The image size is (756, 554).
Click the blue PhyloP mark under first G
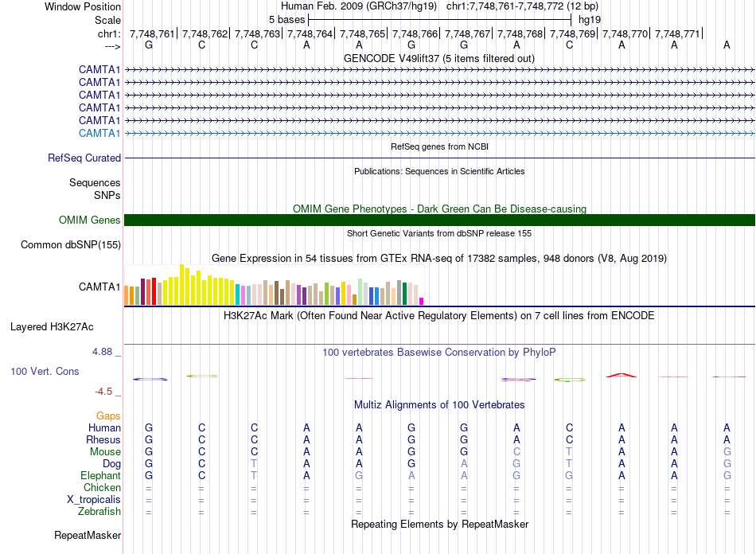[150, 380]
